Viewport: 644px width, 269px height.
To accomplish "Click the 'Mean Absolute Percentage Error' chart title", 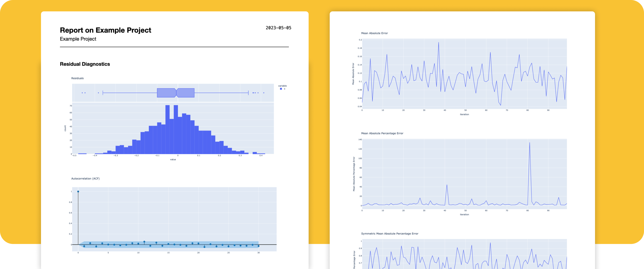I will 382,133.
